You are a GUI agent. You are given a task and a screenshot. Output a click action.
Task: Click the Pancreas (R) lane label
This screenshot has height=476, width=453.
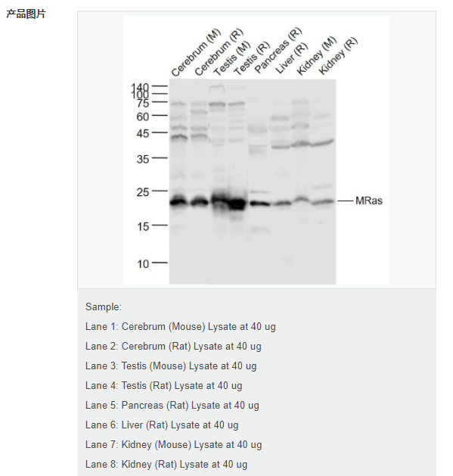tap(278, 51)
